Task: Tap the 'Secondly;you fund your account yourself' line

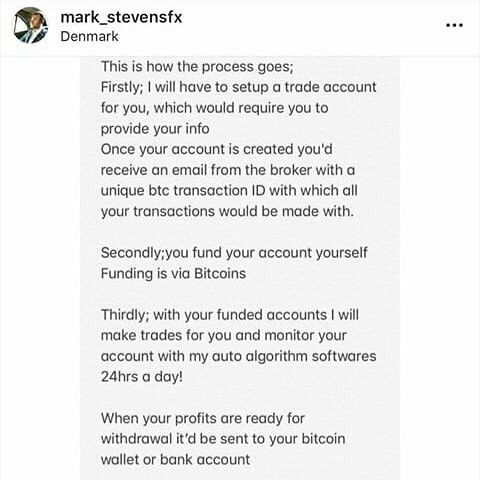Action: click(x=234, y=253)
